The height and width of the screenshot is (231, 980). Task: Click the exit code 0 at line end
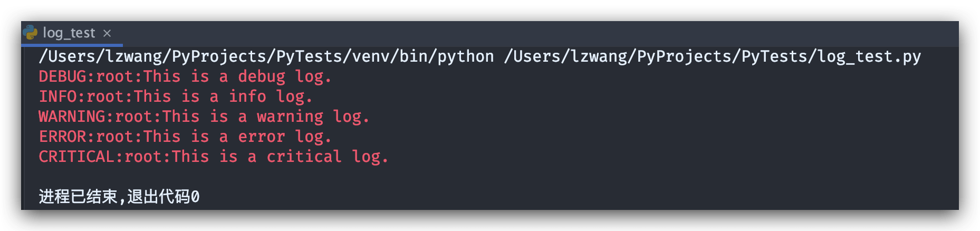coord(195,197)
